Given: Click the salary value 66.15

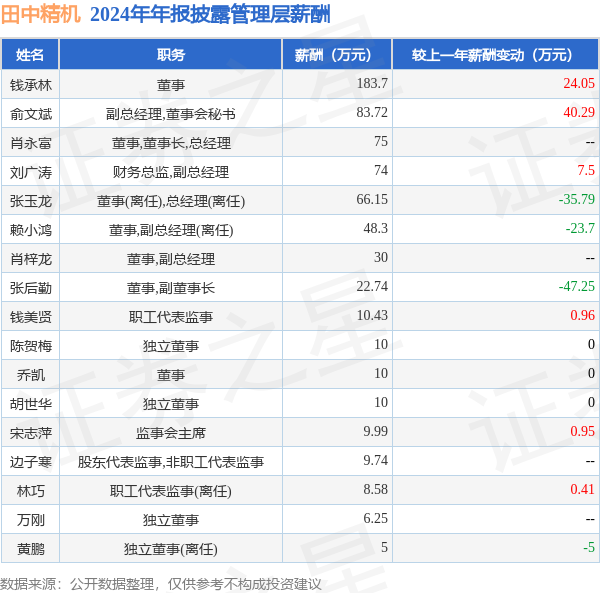Looking at the screenshot, I should point(372,199).
